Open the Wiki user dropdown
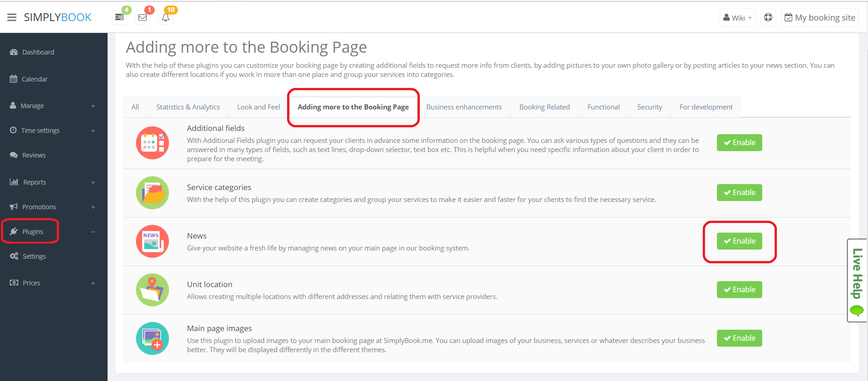 click(737, 18)
